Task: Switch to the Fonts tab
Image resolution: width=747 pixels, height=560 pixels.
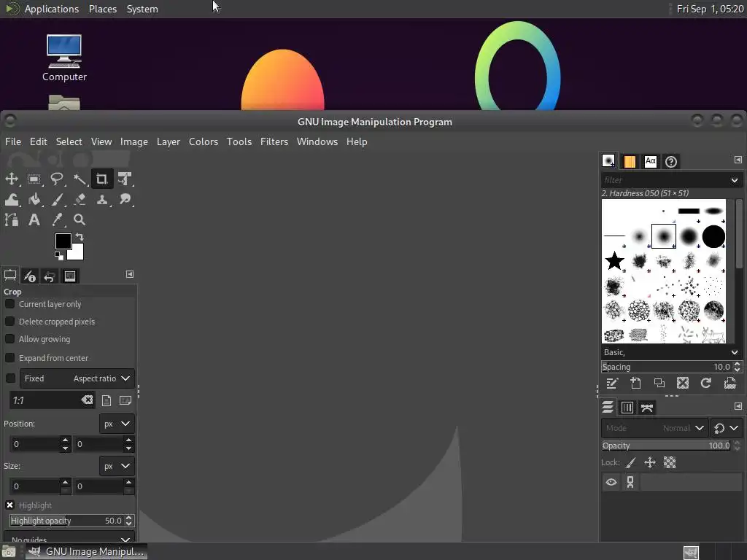Action: pyautogui.click(x=650, y=161)
